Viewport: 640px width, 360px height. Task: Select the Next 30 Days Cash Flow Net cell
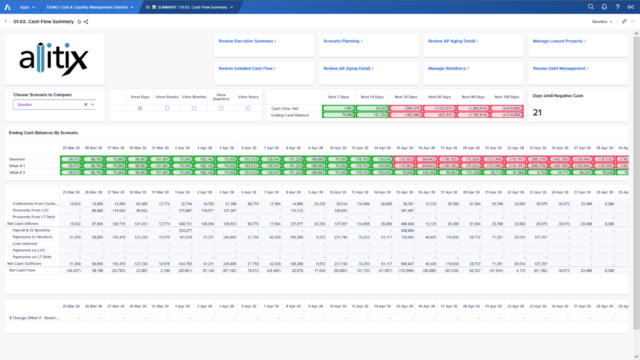tap(406, 109)
